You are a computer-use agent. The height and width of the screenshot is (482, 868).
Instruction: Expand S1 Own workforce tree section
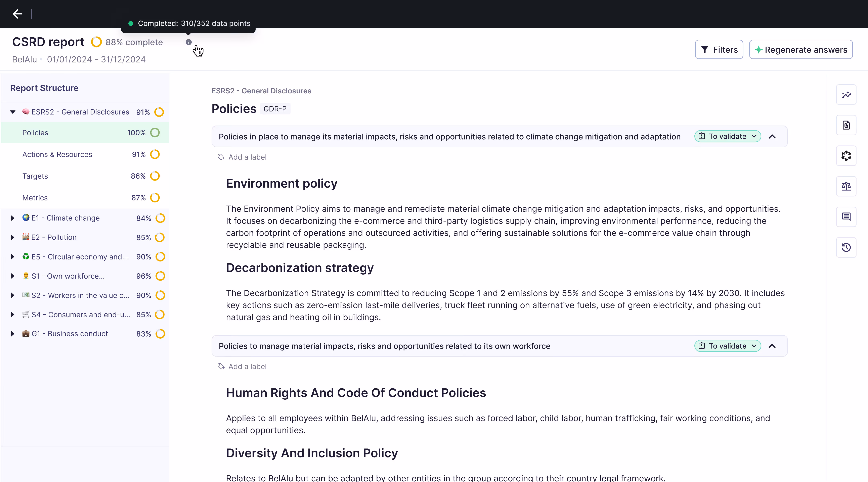pyautogui.click(x=13, y=276)
